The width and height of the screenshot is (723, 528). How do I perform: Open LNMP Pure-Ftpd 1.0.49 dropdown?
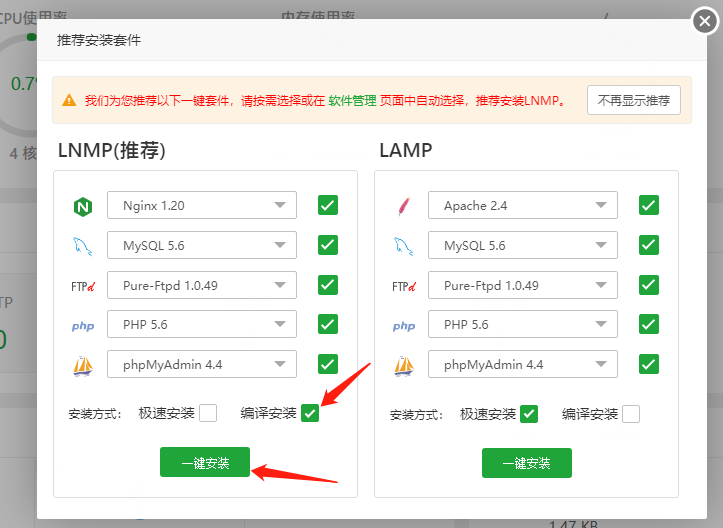[x=202, y=285]
